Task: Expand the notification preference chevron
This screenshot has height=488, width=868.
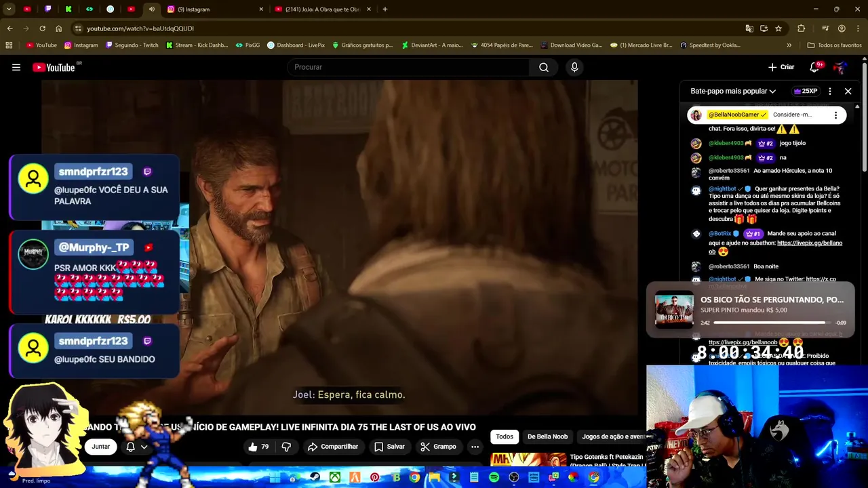Action: coord(144,447)
